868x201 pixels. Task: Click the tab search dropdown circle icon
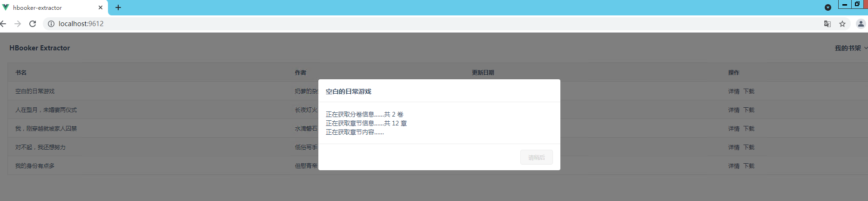tap(828, 7)
